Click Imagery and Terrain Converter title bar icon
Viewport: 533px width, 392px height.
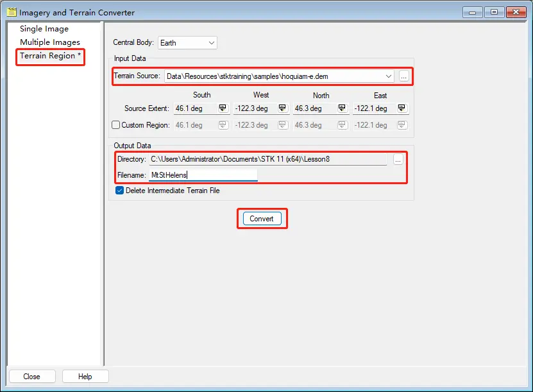tap(12, 12)
